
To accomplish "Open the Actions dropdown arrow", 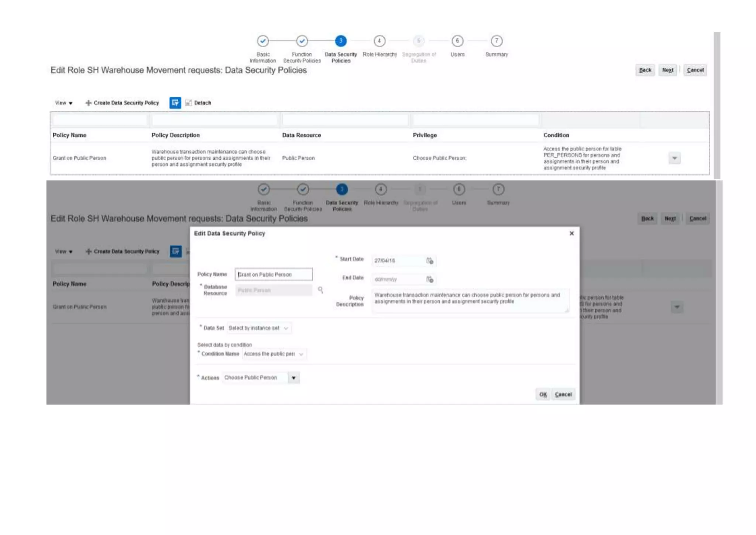I will point(294,378).
